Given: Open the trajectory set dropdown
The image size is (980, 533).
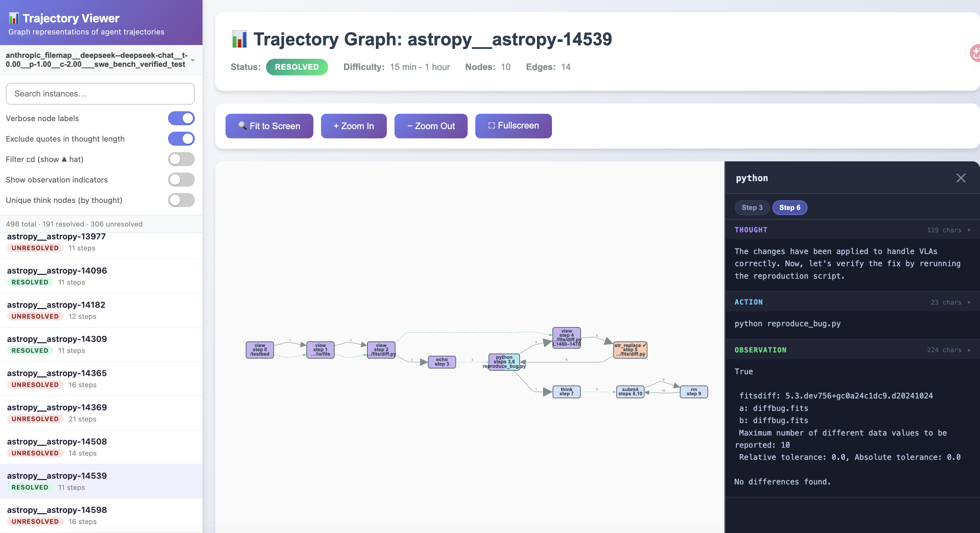Looking at the screenshot, I should [101, 60].
